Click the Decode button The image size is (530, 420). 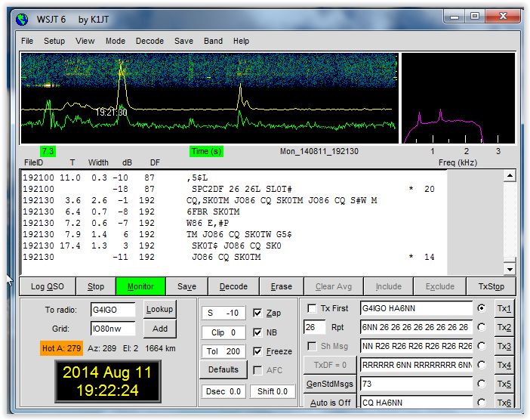click(233, 286)
